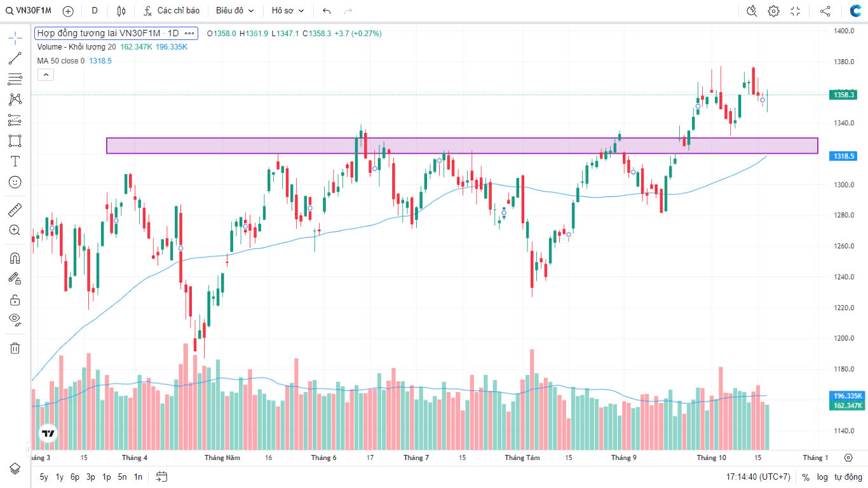The width and height of the screenshot is (868, 488).
Task: Open chart settings gear icon
Action: 773,11
